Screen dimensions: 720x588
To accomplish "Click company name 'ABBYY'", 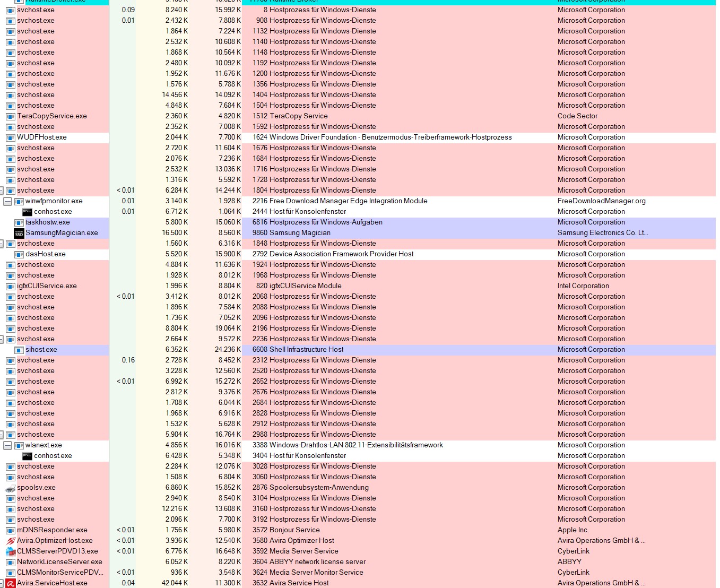I will [x=569, y=562].
